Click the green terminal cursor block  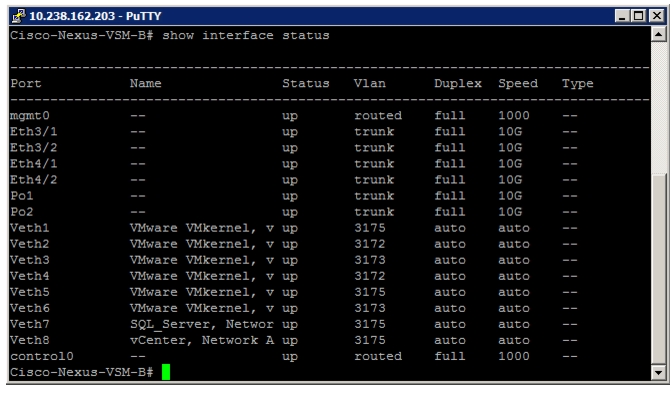(x=166, y=372)
